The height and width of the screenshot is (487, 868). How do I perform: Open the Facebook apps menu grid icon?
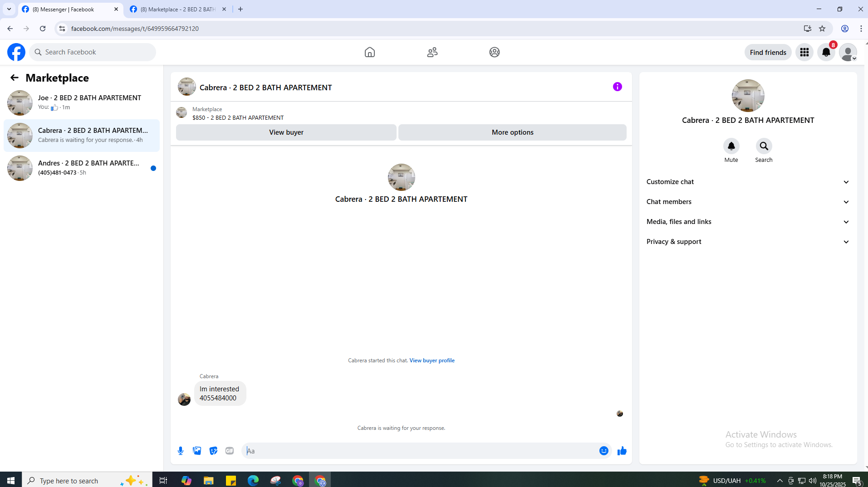(804, 52)
